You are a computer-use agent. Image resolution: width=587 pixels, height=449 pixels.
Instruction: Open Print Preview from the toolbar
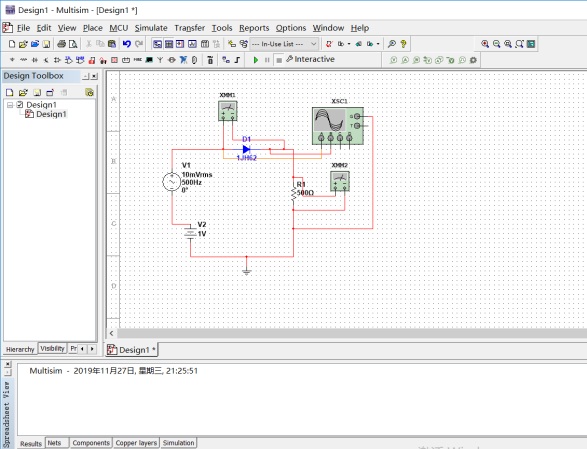point(73,44)
